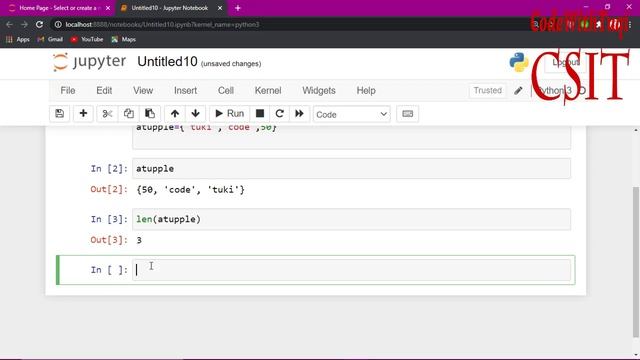Interrupt the kernel with stop icon
Screen dimensions: 640x360
coord(260,114)
